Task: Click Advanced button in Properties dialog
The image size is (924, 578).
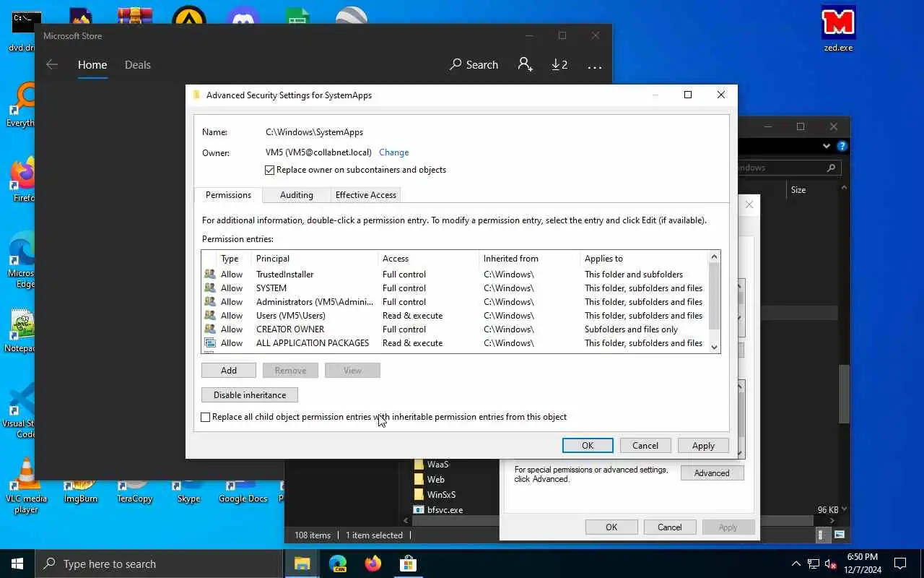Action: (712, 473)
